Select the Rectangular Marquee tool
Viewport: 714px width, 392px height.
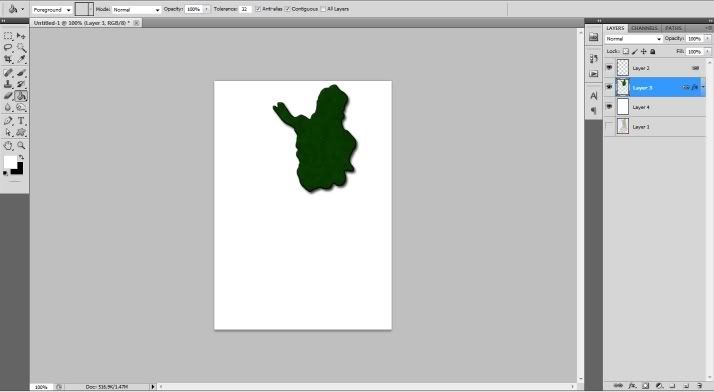coord(8,36)
